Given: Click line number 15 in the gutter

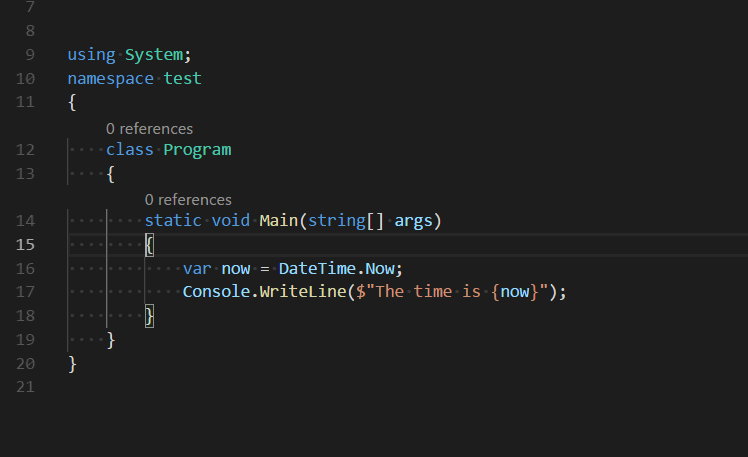Looking at the screenshot, I should tap(26, 245).
